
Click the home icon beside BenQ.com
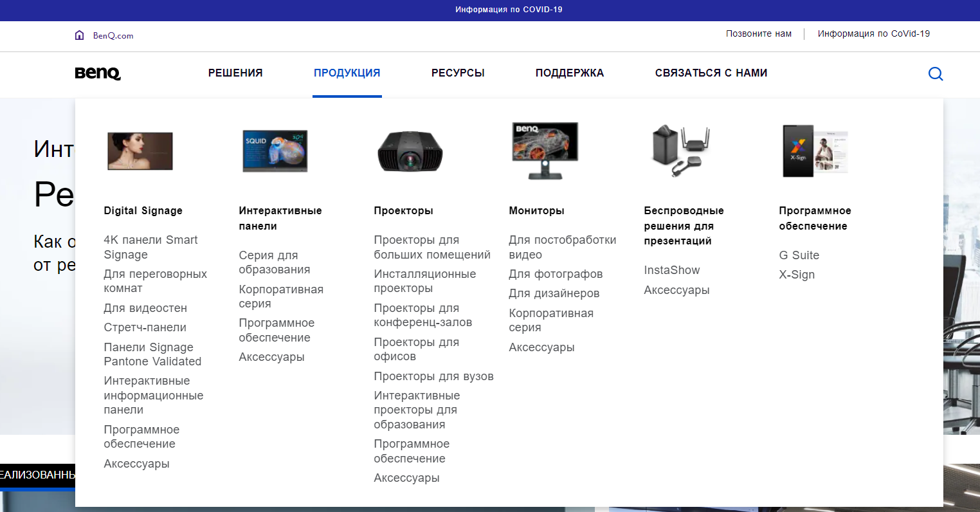click(80, 35)
